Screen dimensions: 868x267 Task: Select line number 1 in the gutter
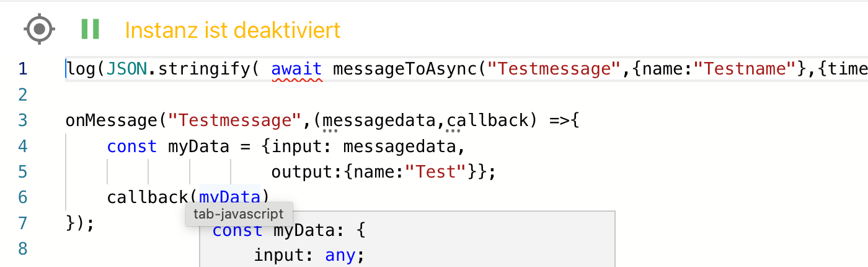(23, 68)
